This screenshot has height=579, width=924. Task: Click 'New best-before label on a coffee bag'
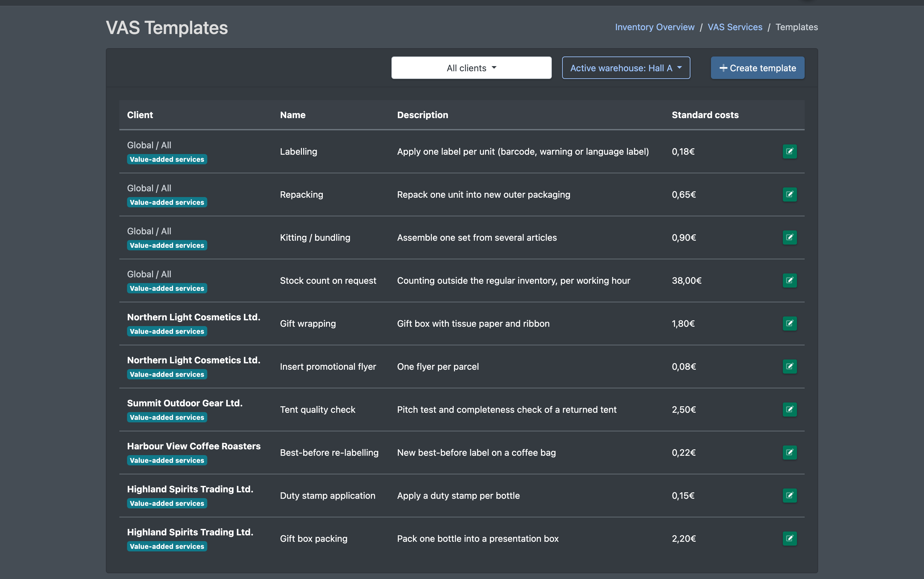[476, 453]
